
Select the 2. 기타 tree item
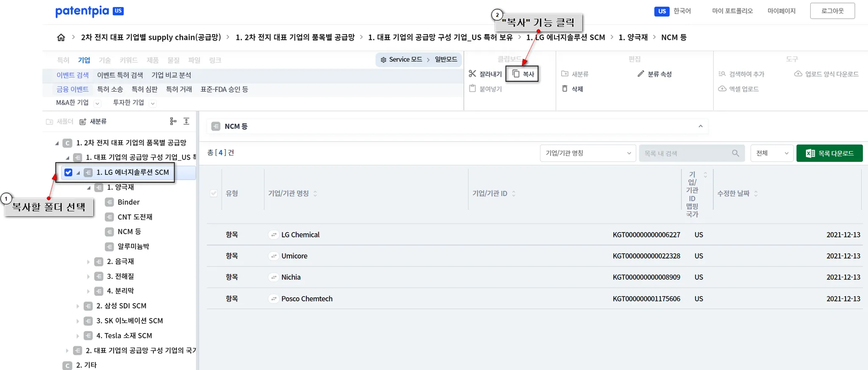(86, 365)
